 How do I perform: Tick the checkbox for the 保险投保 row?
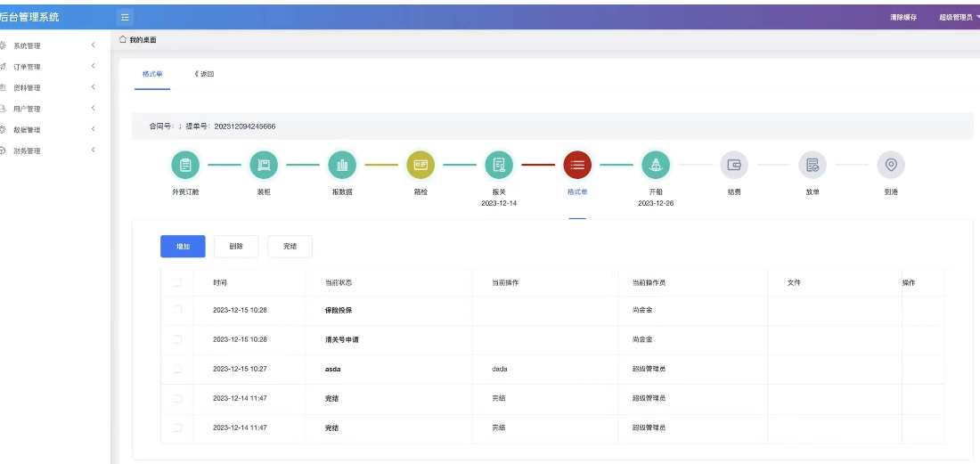tap(177, 310)
